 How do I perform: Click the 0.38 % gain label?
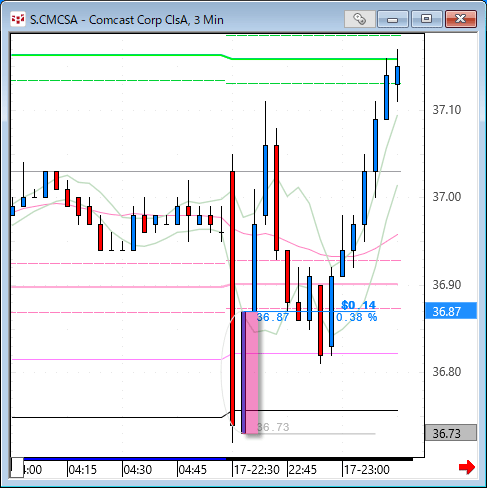(x=356, y=317)
